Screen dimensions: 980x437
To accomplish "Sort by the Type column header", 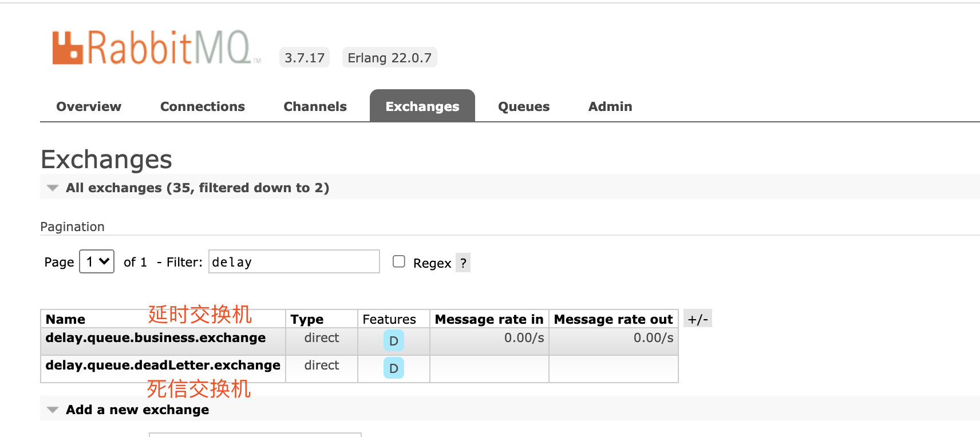I will [307, 319].
